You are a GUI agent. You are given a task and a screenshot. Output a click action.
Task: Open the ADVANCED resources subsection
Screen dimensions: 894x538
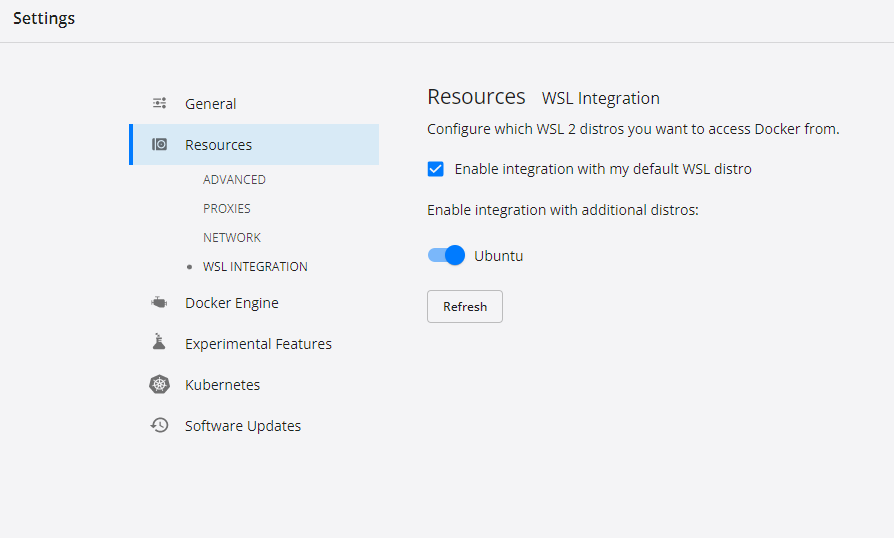point(234,180)
